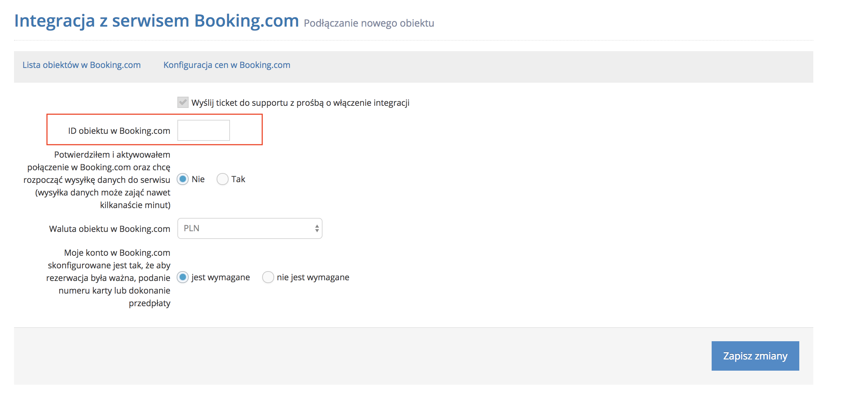Open Lista obiektów w Booking.com tab
The height and width of the screenshot is (419, 868).
pos(82,65)
